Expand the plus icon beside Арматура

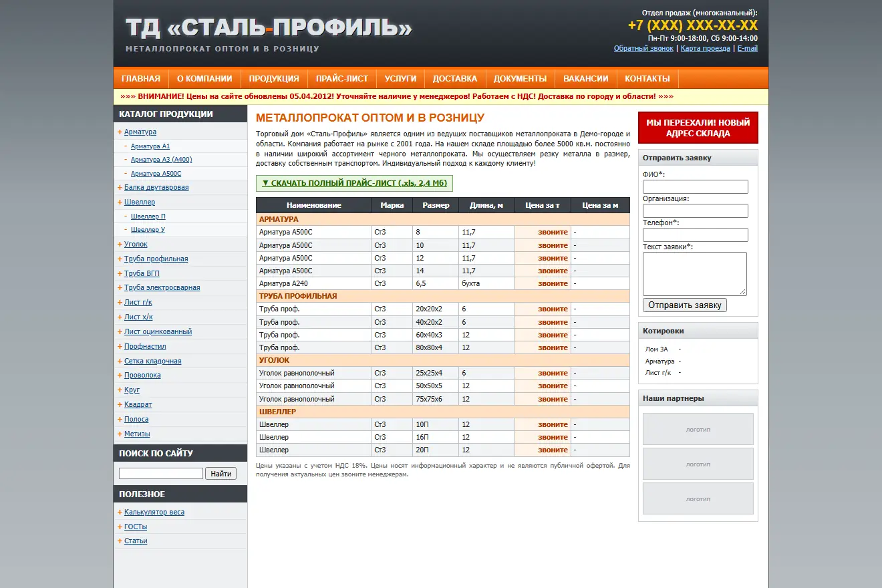click(120, 132)
